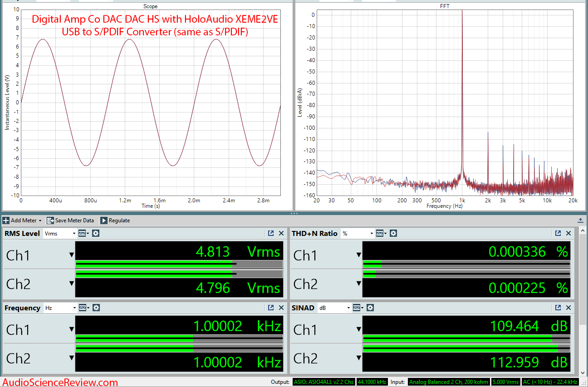Image resolution: width=588 pixels, height=387 pixels.
Task: Select the 0.000336 % Ch1 reading
Action: coord(528,251)
